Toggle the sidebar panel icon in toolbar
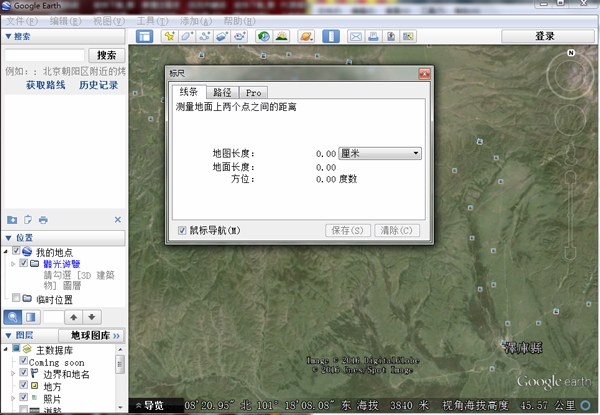Screen dimensions: 600x415 pyautogui.click(x=145, y=37)
